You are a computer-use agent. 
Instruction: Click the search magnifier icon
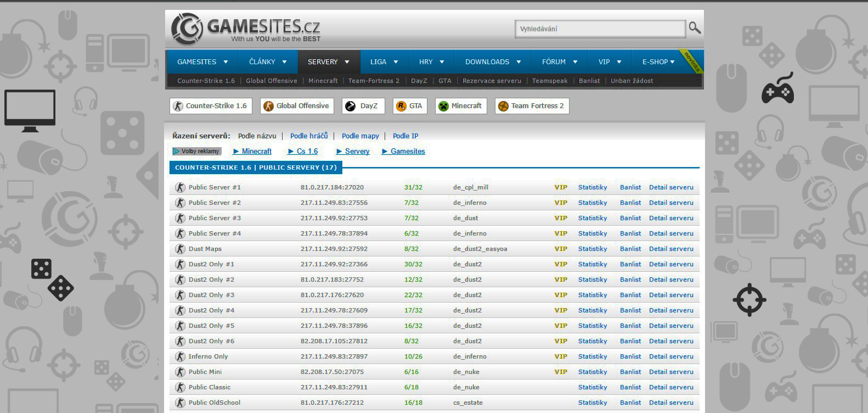tap(695, 28)
